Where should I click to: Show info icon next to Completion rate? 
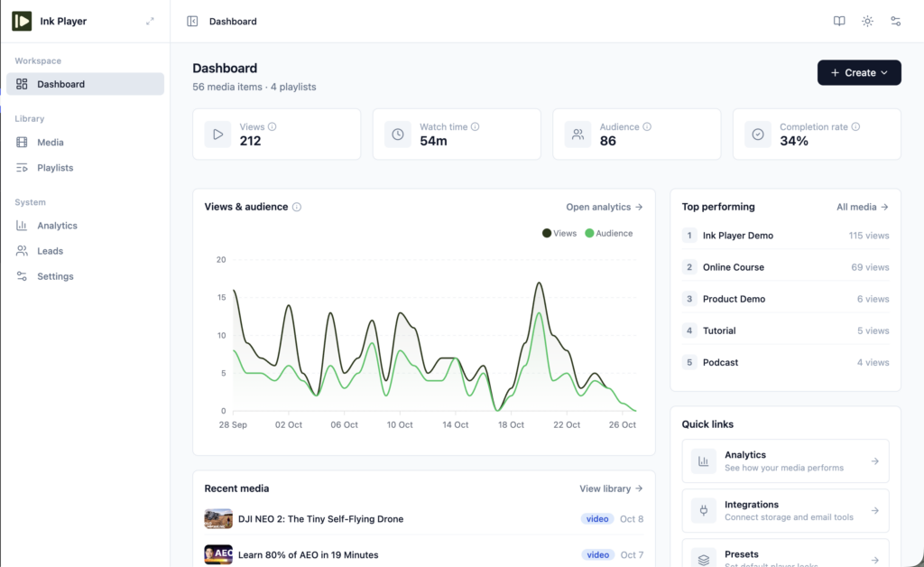pyautogui.click(x=855, y=126)
